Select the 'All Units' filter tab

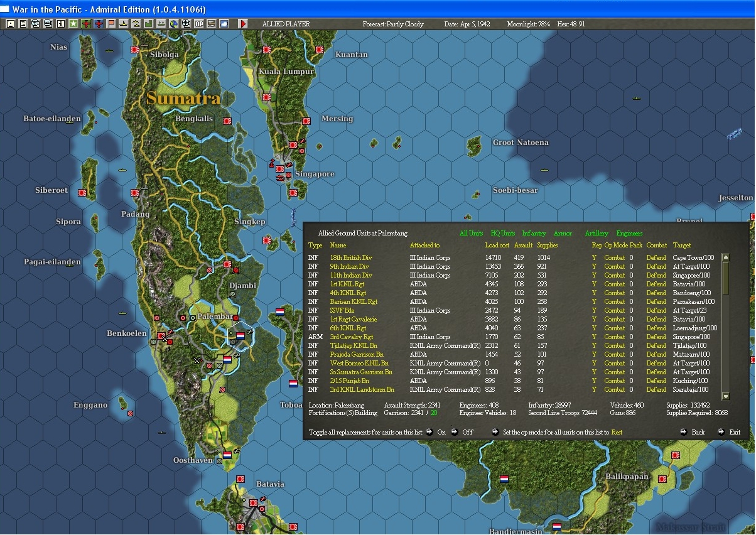click(472, 234)
